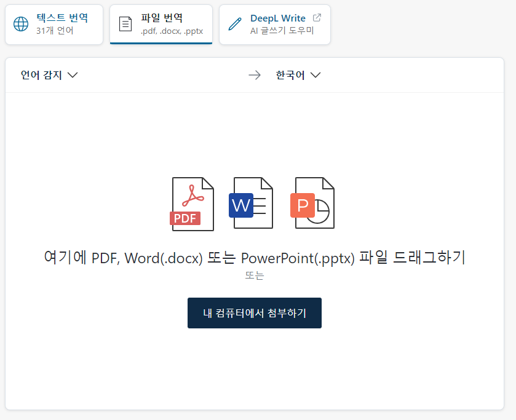Click the pencil icon for DeepL Write
This screenshot has width=516, height=420.
[235, 24]
